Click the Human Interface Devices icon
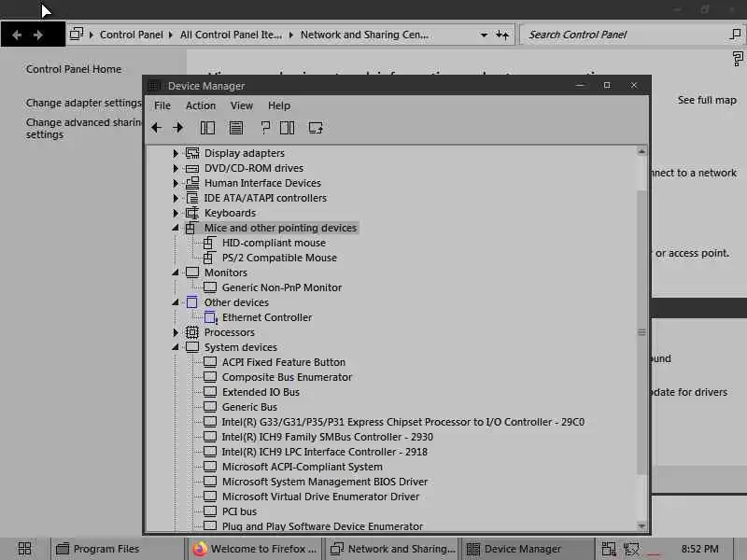 click(192, 183)
